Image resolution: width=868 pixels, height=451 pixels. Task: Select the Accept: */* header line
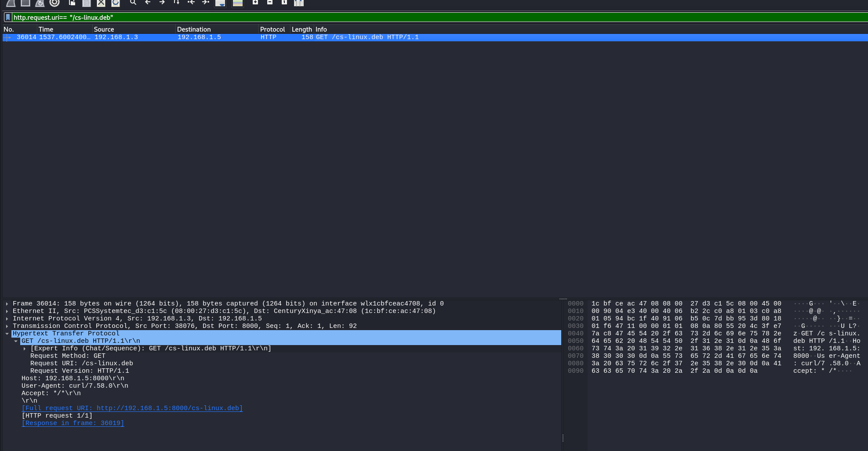51,393
